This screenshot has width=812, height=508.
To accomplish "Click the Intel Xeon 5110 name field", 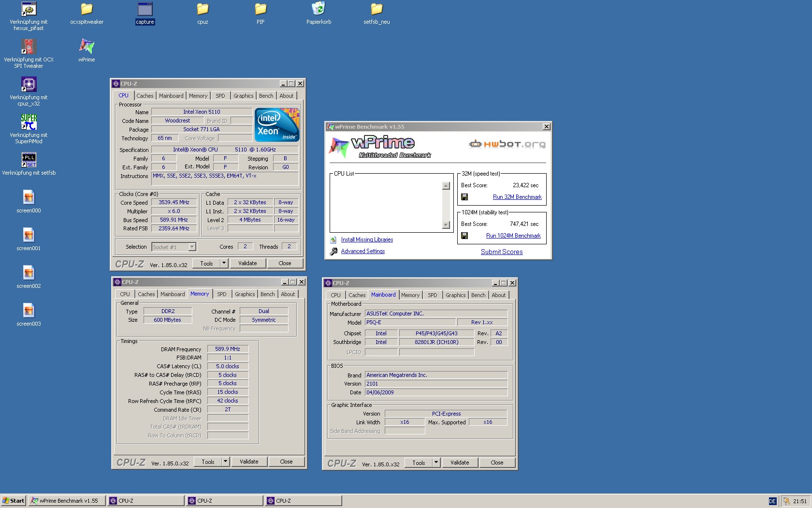I will 202,112.
